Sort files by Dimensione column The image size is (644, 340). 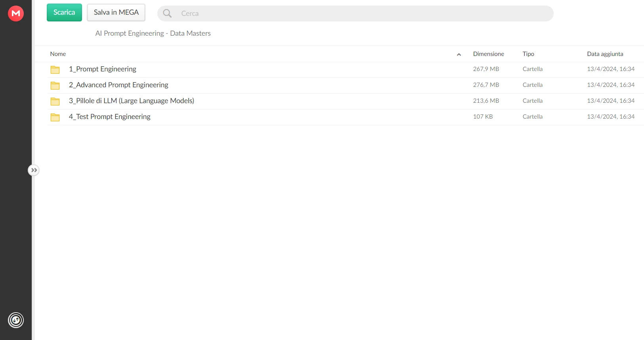point(488,54)
